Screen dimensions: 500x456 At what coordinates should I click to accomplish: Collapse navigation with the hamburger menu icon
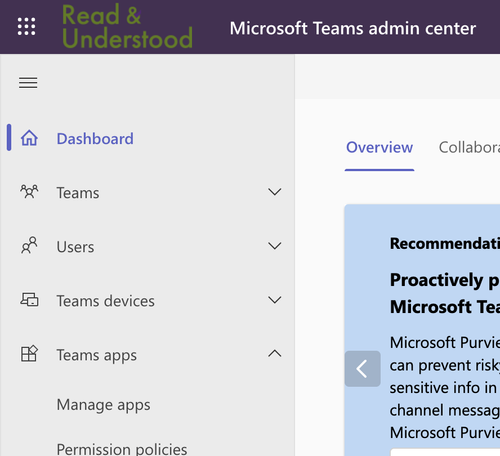pyautogui.click(x=28, y=83)
